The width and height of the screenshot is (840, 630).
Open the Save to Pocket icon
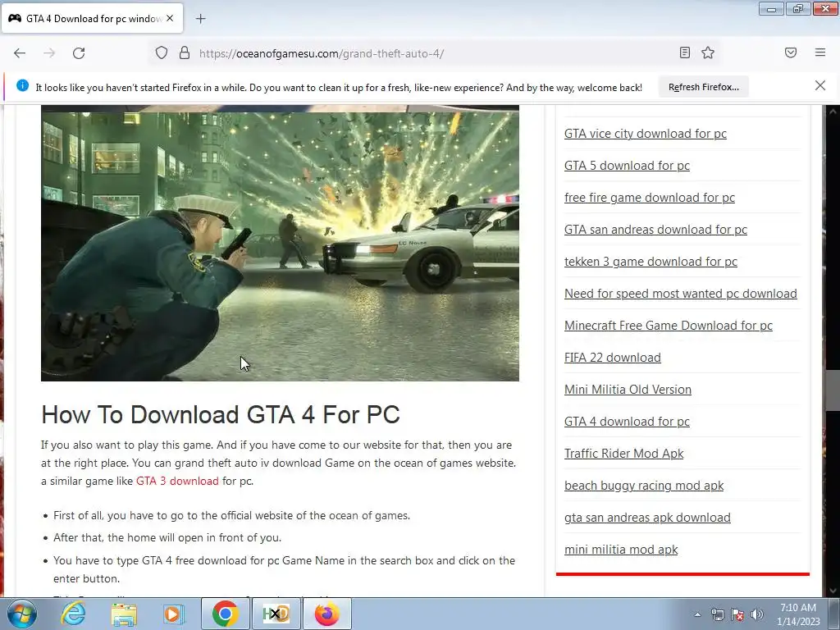coord(791,52)
